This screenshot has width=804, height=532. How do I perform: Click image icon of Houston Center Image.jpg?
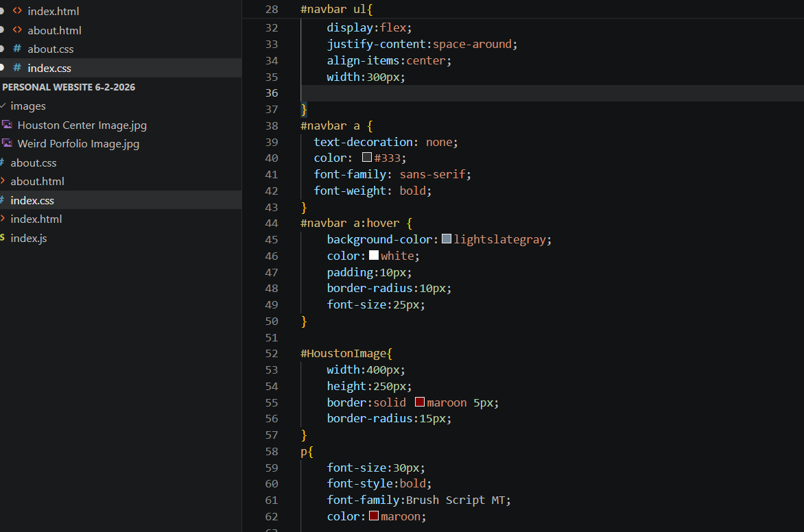point(7,125)
